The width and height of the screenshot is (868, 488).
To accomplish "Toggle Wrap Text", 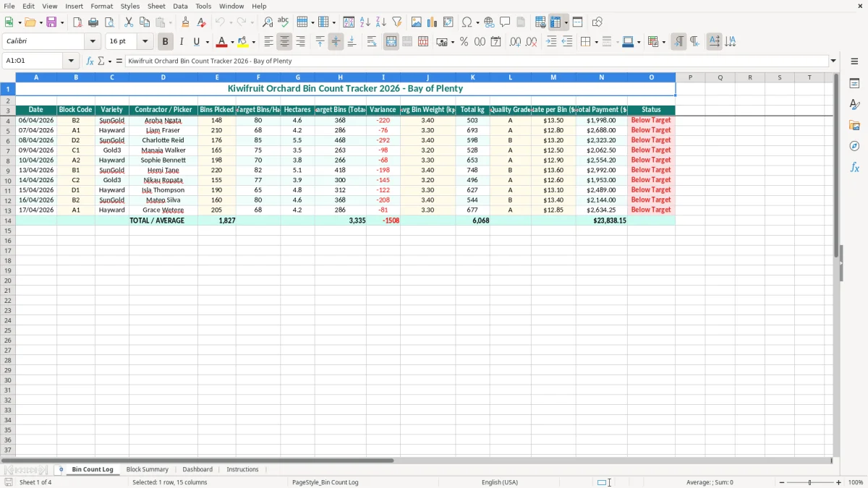I will 372,42.
